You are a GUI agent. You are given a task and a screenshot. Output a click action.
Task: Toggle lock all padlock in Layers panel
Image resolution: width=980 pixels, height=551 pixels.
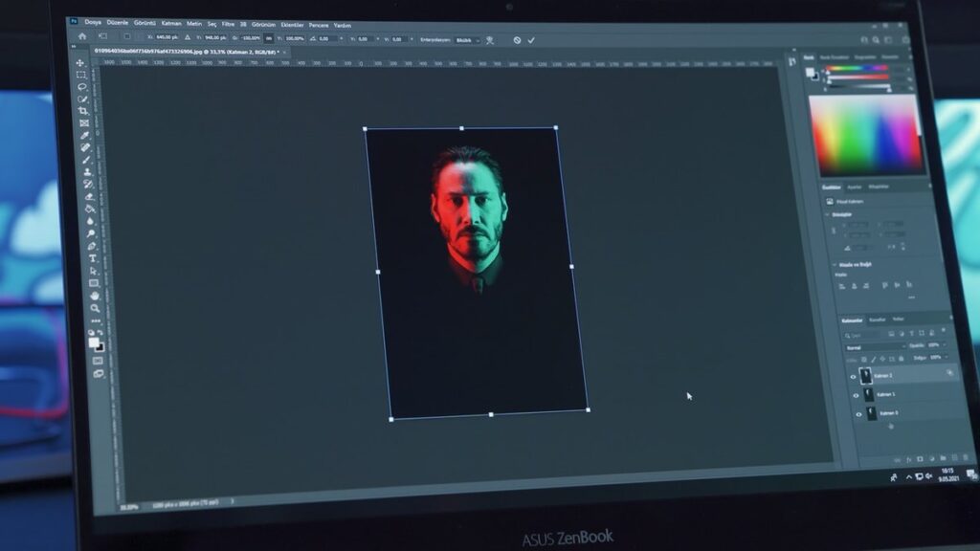[x=901, y=359]
